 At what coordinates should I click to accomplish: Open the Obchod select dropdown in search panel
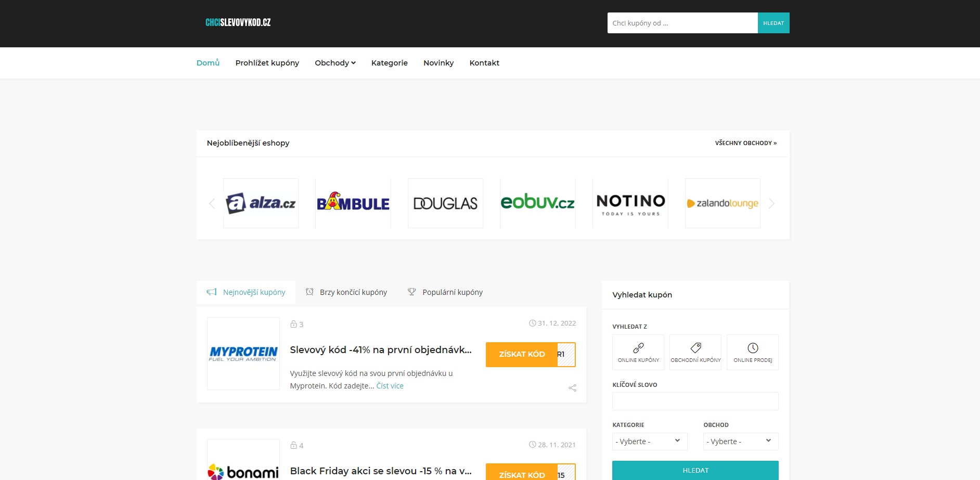(741, 442)
